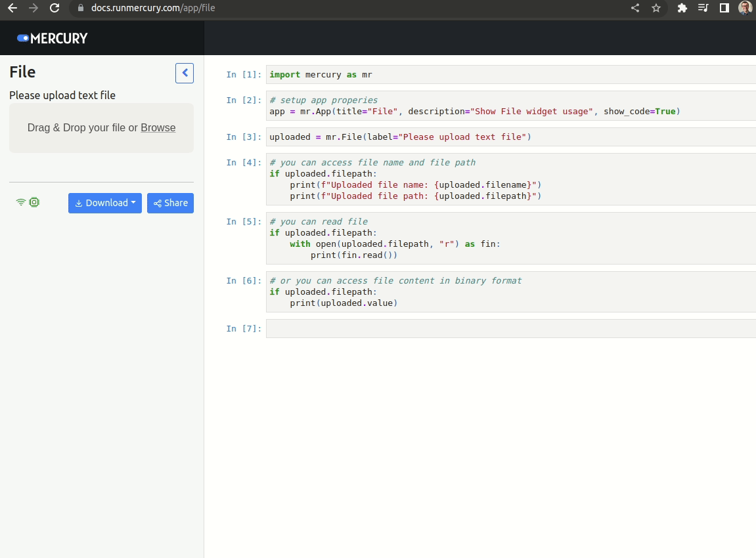
Task: Click the green wifi connection status icon
Action: (21, 203)
